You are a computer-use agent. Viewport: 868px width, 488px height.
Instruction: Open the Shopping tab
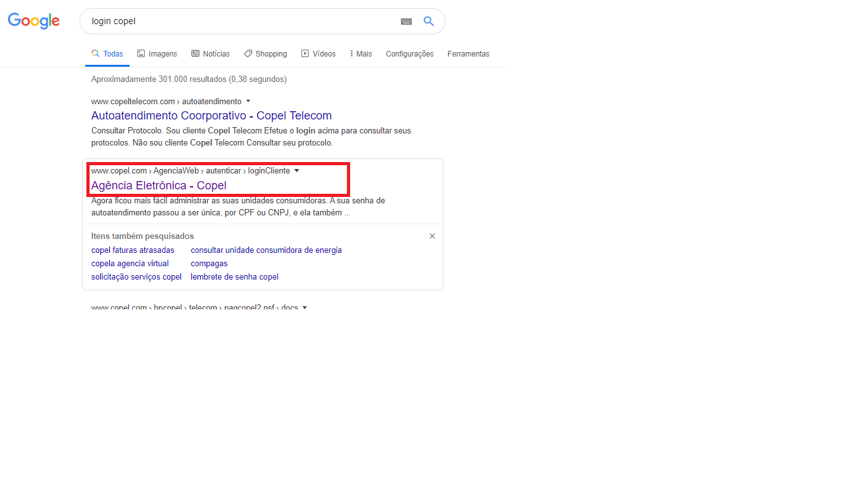tap(266, 54)
